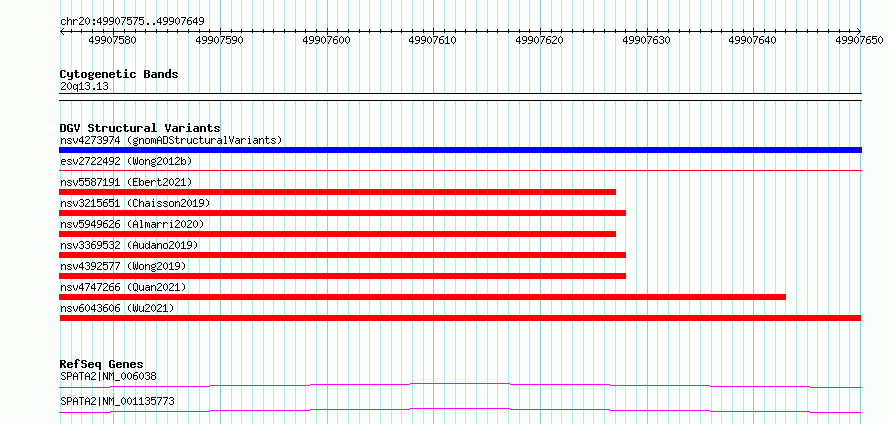This screenshot has height=424, width=890.
Task: Select the magenta SPATA2 NM_006038 transcript line
Action: [x=460, y=386]
